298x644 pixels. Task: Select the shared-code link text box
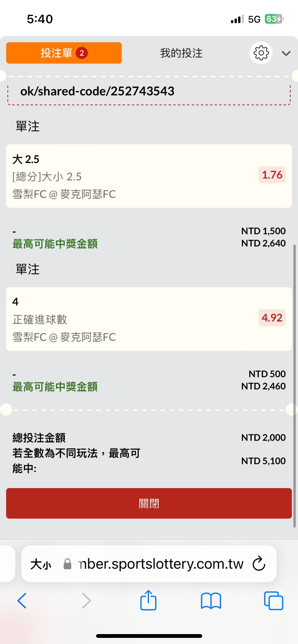coord(149,91)
